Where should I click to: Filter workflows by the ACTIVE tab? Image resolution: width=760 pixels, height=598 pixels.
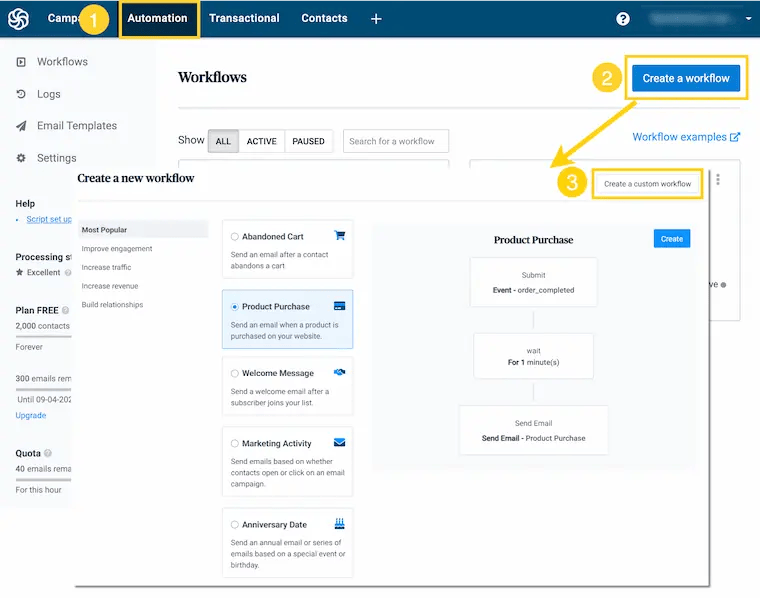click(261, 141)
